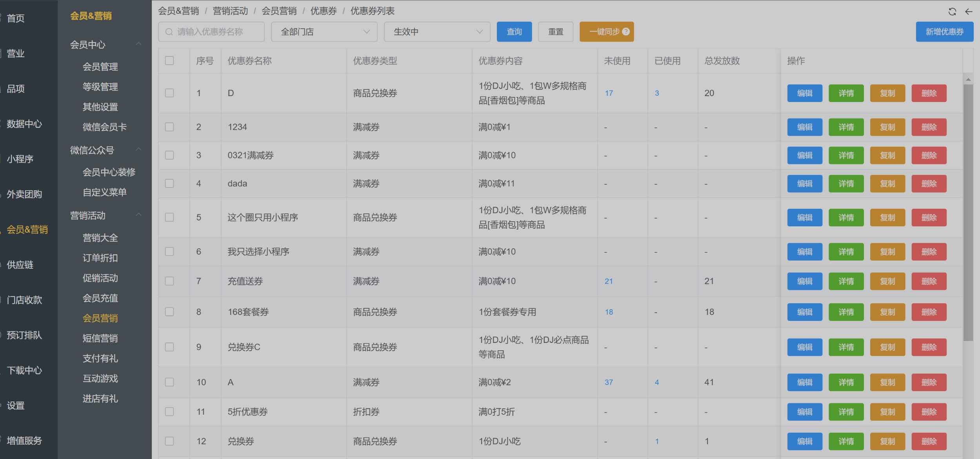
Task: Click 详情 for 充值送券
Action: point(846,281)
